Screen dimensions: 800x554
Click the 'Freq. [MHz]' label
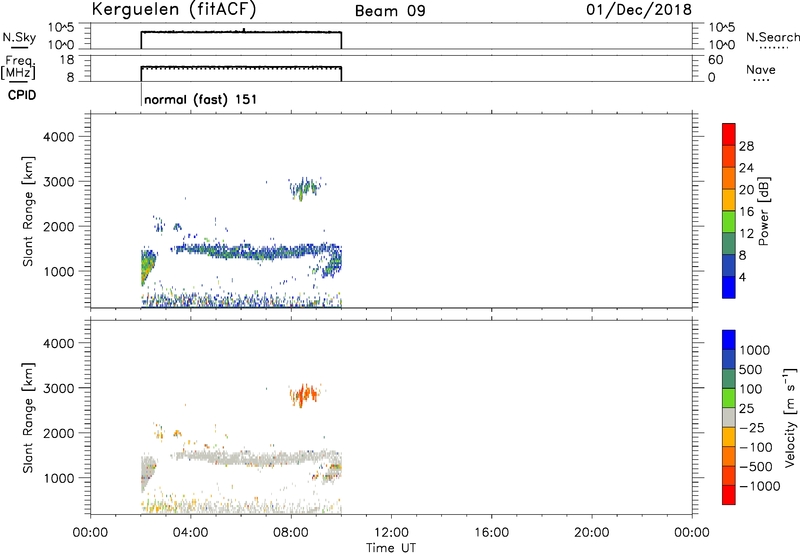[x=19, y=67]
